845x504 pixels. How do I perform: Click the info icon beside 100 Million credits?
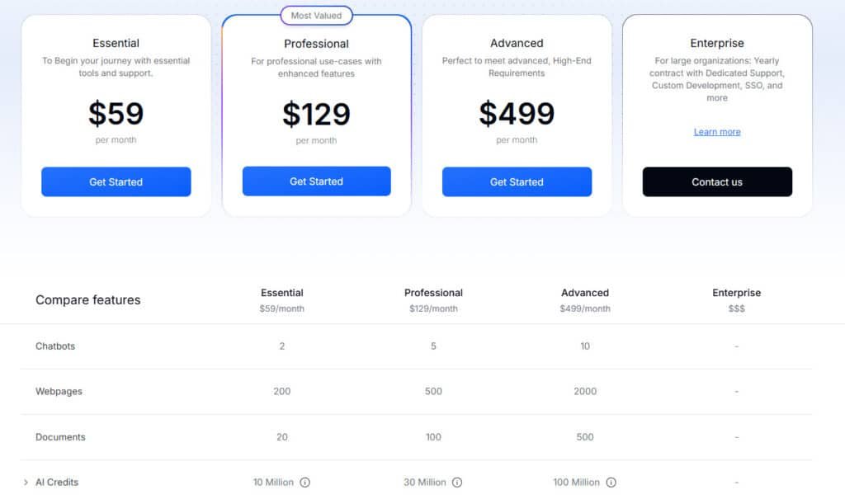[611, 483]
